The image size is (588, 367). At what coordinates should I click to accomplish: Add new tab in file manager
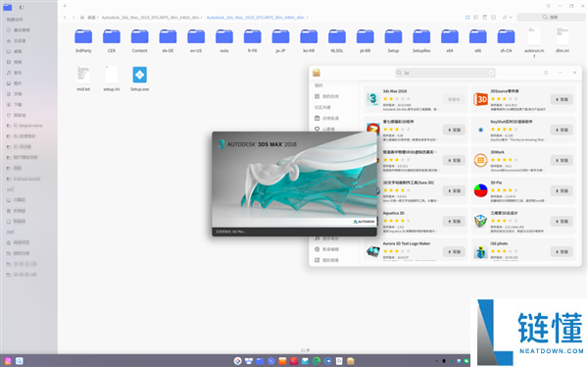tap(65, 6)
